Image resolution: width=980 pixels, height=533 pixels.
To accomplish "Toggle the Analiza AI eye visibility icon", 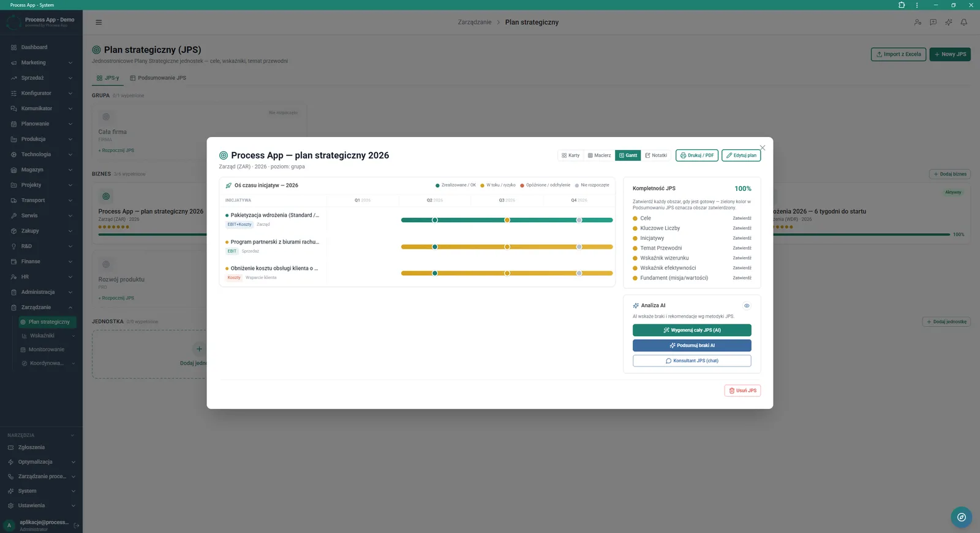I will tap(747, 305).
